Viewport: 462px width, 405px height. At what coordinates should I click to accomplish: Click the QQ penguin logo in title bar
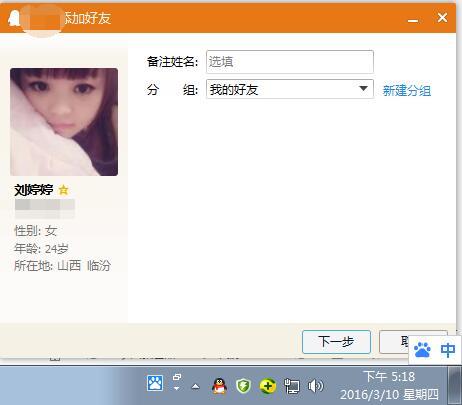coord(14,18)
